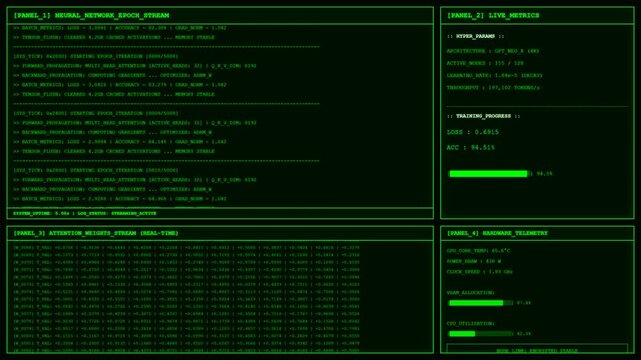The height and width of the screenshot is (360, 641).
Task: Click the CLOCK_SPEED reading
Action: pyautogui.click(x=480, y=272)
